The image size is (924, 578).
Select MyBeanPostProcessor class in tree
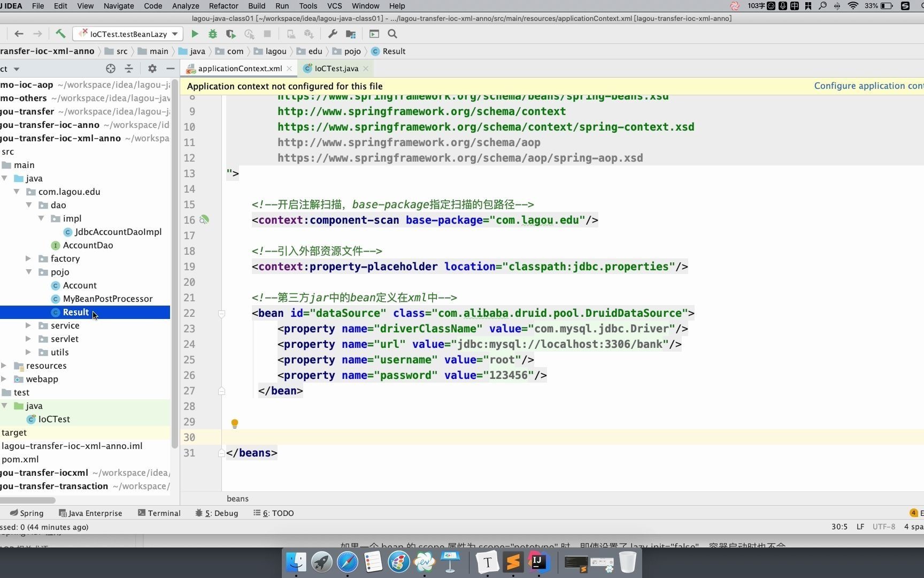pyautogui.click(x=102, y=299)
